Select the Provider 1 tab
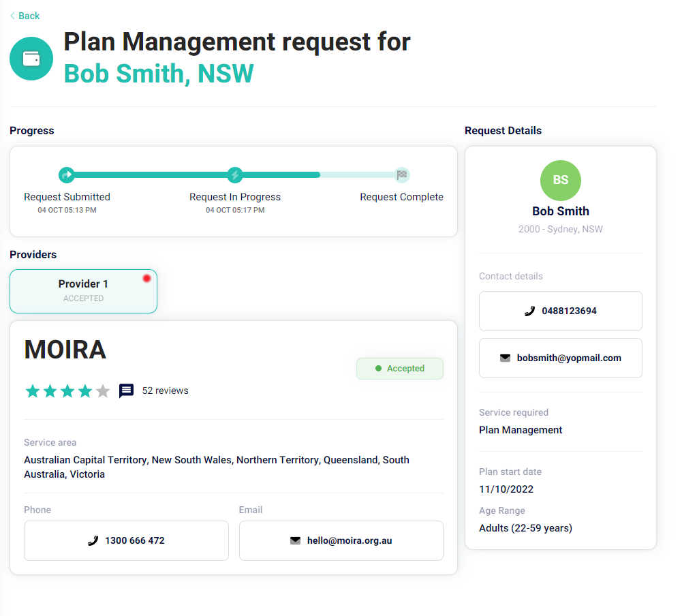This screenshot has width=682, height=616. pyautogui.click(x=84, y=291)
